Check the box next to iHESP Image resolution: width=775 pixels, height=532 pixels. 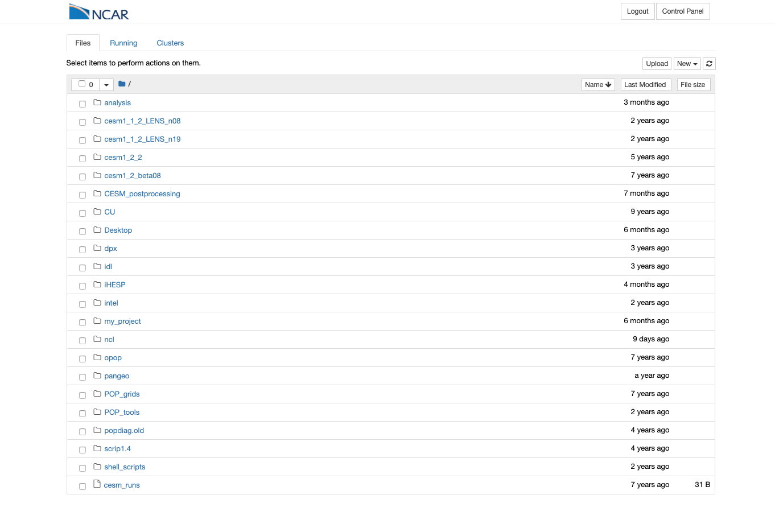click(83, 286)
